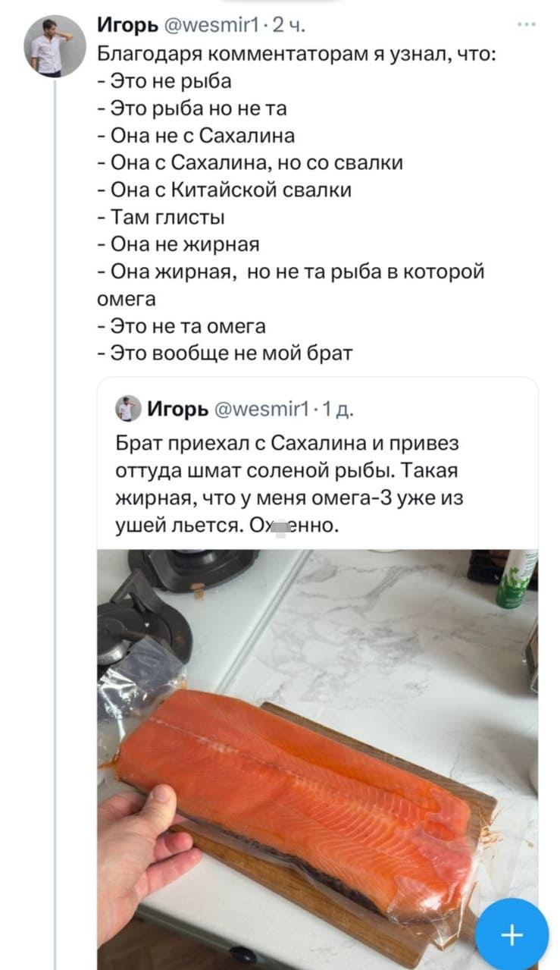The height and width of the screenshot is (970, 560).
Task: Open the quoted tweet text about Сахалин fish
Action: click(288, 482)
